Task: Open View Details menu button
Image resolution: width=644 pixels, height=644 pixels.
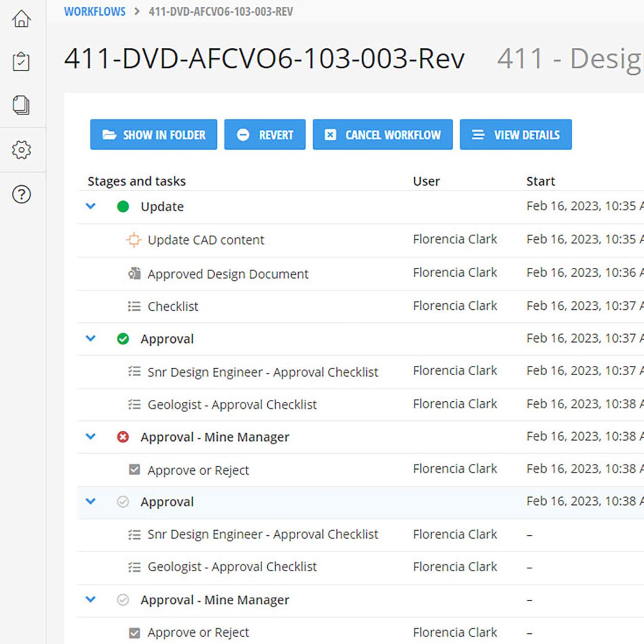Action: 515,135
